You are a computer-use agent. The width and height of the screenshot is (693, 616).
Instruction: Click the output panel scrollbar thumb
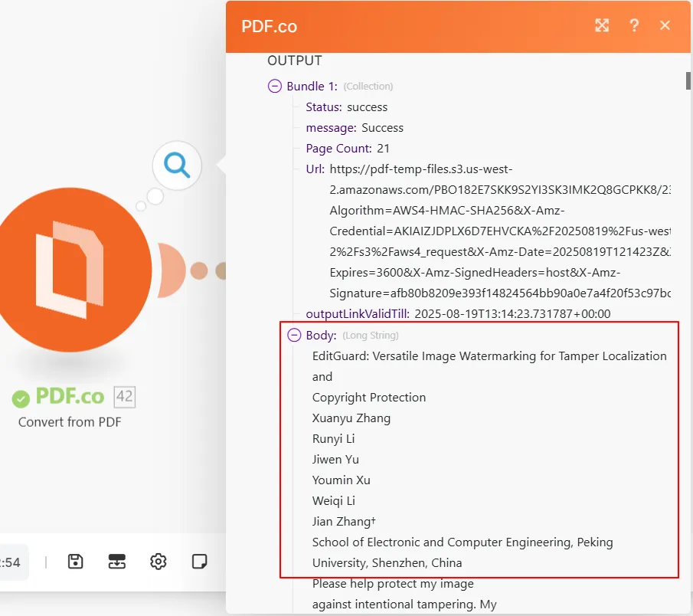688,81
